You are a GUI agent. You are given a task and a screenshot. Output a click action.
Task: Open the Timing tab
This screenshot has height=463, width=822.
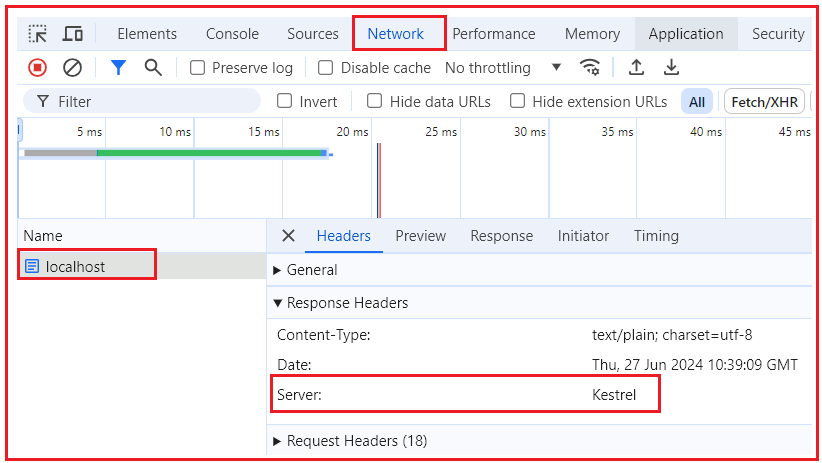(x=656, y=236)
